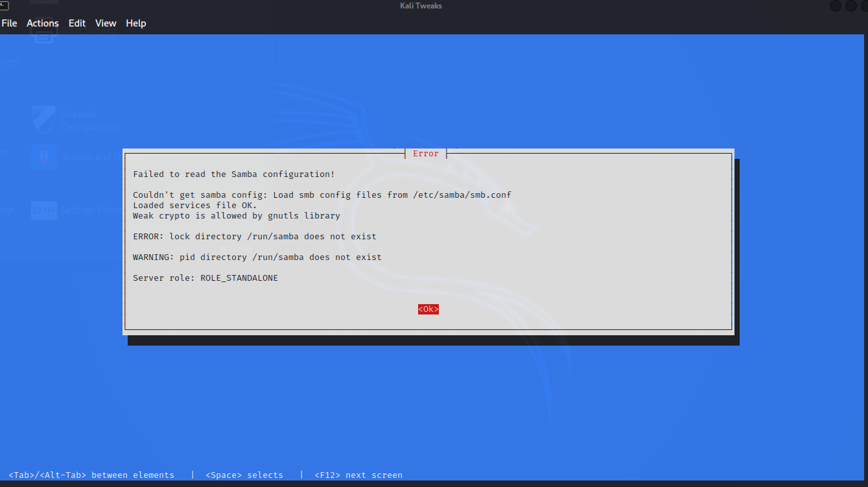Screen dimensions: 868x487
Task: Click the Server role ROLE_STANDALONE text
Action: pos(205,278)
